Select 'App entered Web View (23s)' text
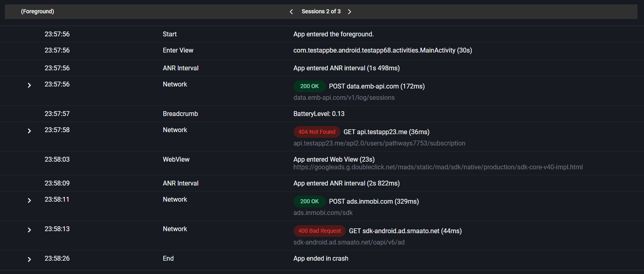644x274 pixels. point(334,160)
